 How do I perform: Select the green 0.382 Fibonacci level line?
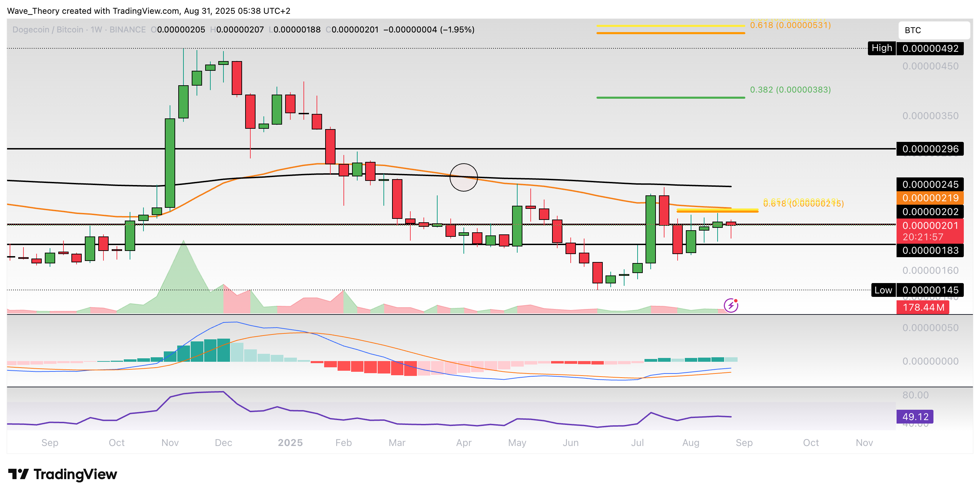point(670,98)
